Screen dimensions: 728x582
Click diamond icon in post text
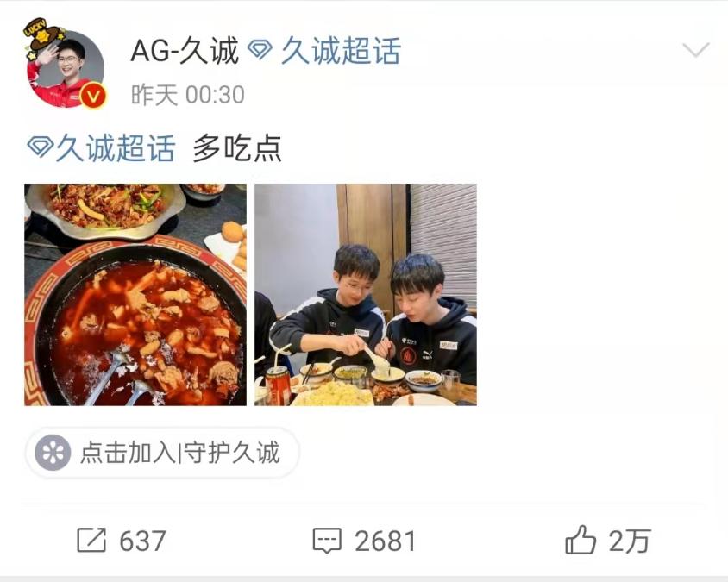40,147
